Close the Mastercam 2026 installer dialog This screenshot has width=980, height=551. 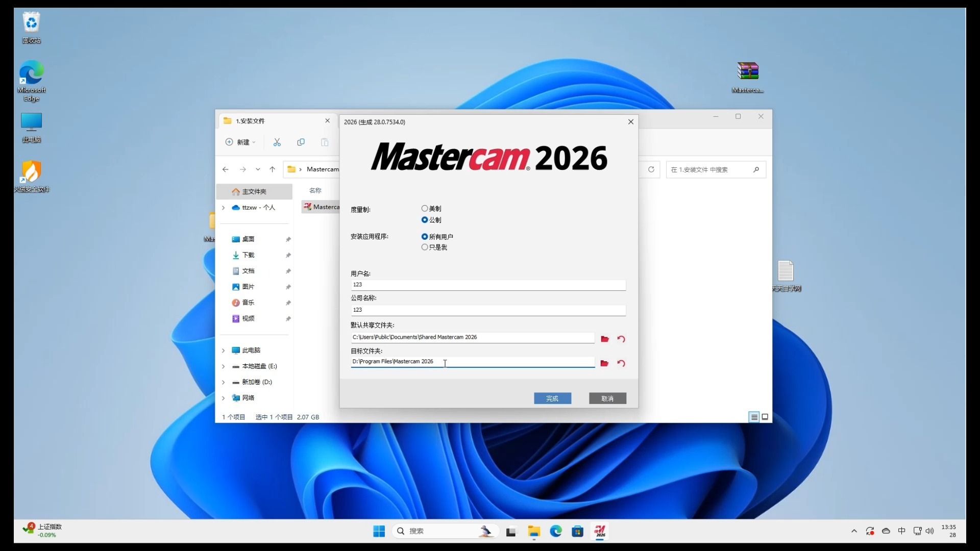pyautogui.click(x=631, y=122)
